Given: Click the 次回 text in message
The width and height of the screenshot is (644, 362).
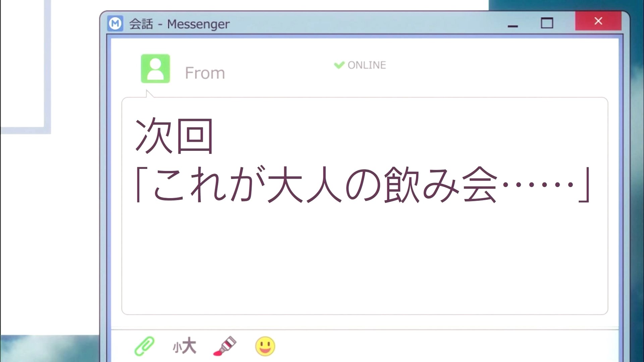Looking at the screenshot, I should tap(174, 135).
